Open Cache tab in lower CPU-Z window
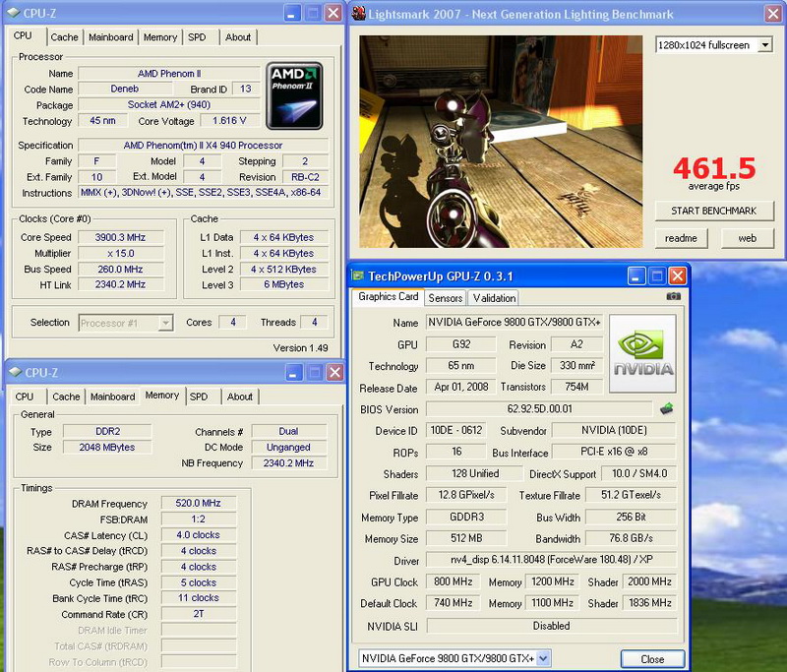This screenshot has height=672, width=787. [66, 397]
